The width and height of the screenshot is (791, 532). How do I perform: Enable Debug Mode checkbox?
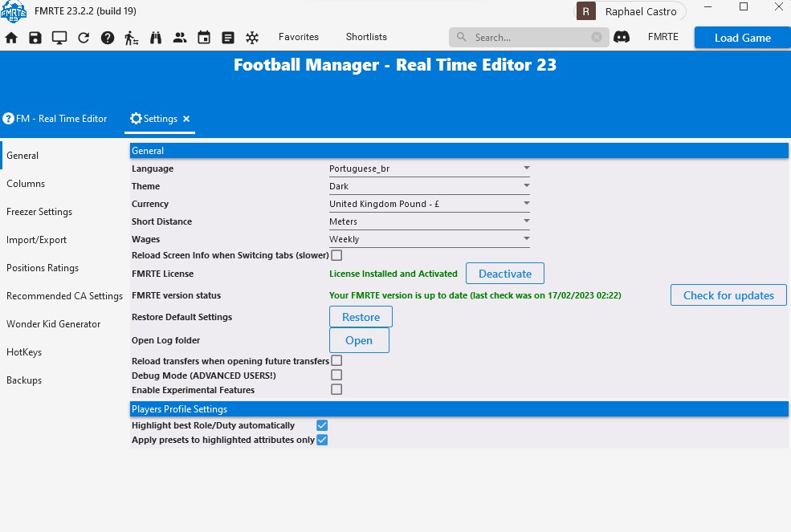[x=336, y=376]
